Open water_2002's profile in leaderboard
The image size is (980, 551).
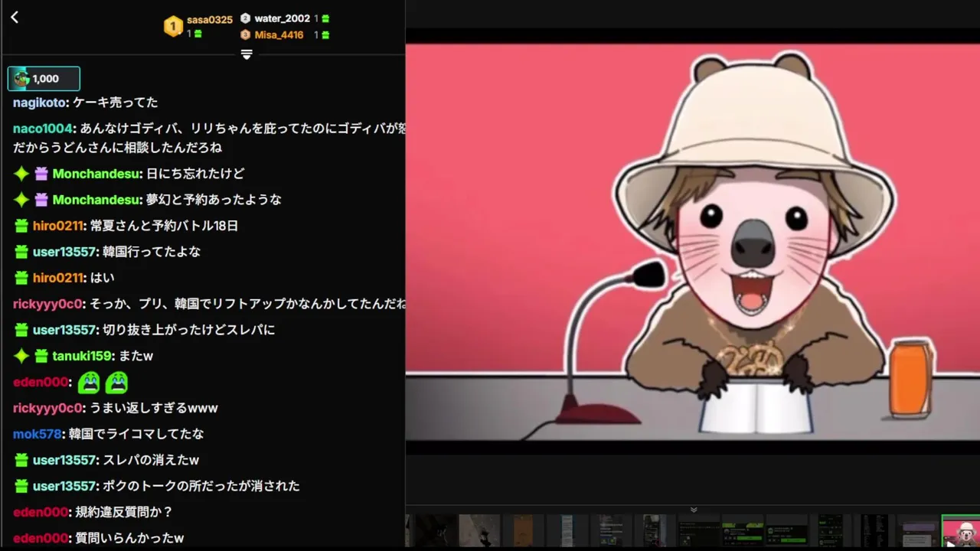[x=282, y=18]
